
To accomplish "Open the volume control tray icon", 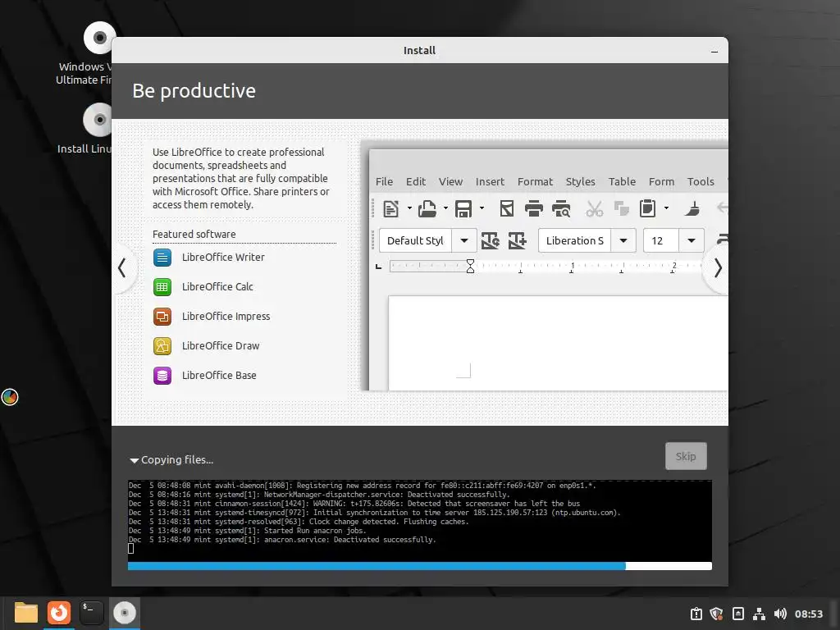I will 780,614.
